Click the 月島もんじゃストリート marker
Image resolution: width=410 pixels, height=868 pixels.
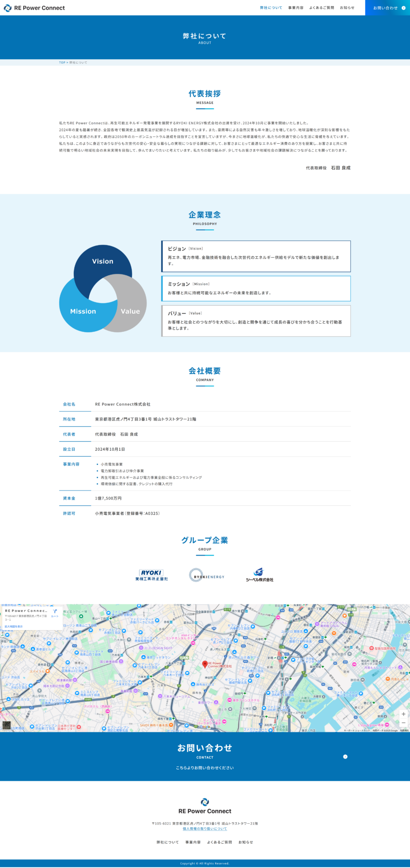pos(400,667)
